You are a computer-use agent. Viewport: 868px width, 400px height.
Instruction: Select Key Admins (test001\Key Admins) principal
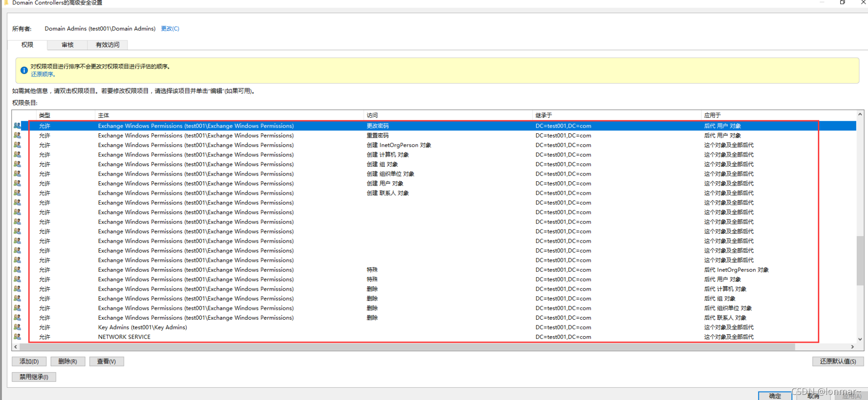(x=143, y=327)
